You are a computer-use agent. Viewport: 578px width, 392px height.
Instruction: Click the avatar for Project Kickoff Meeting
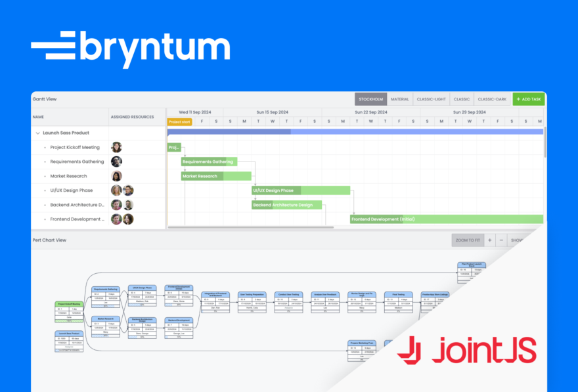coord(116,147)
